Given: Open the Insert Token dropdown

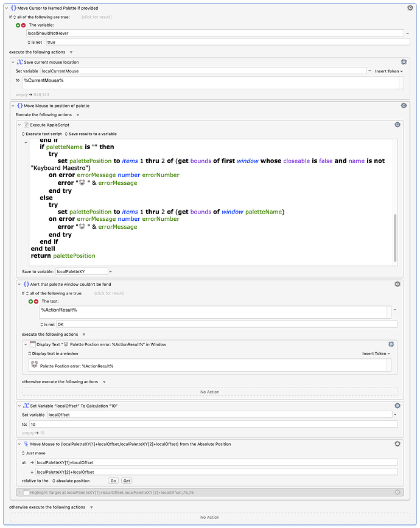Looking at the screenshot, I should [x=387, y=71].
